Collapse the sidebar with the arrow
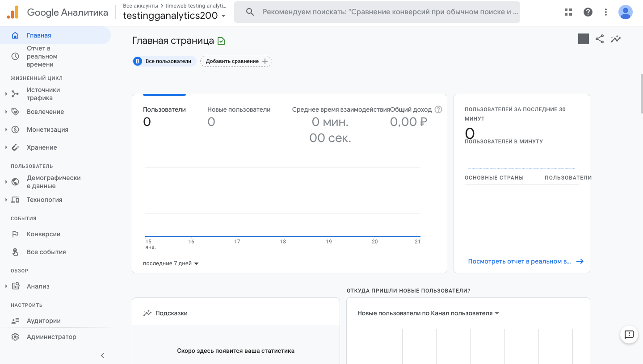Image resolution: width=643 pixels, height=364 pixels. 102,355
